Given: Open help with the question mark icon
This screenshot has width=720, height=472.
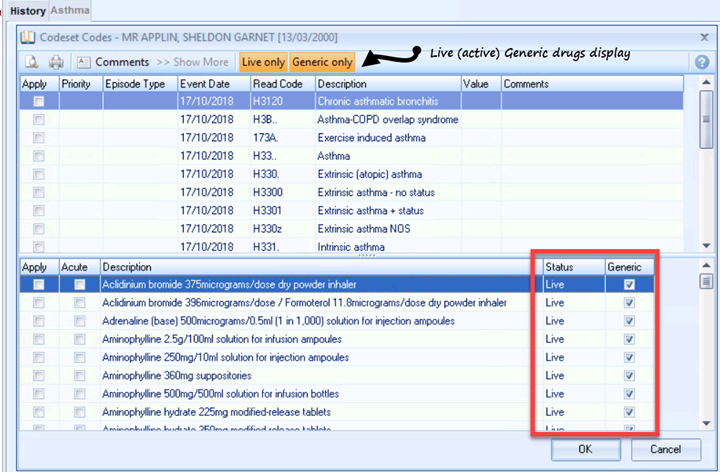Looking at the screenshot, I should pos(702,62).
